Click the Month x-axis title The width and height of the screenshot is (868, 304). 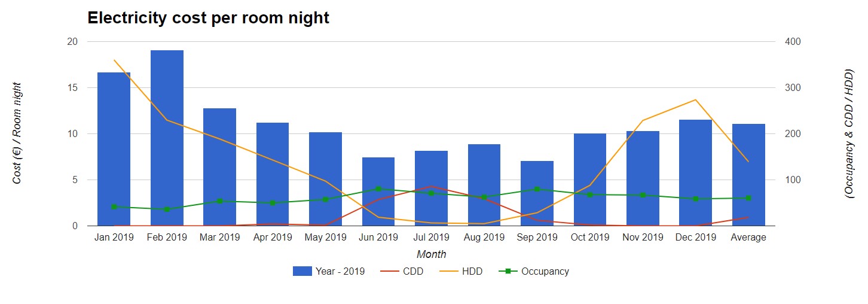pos(431,254)
